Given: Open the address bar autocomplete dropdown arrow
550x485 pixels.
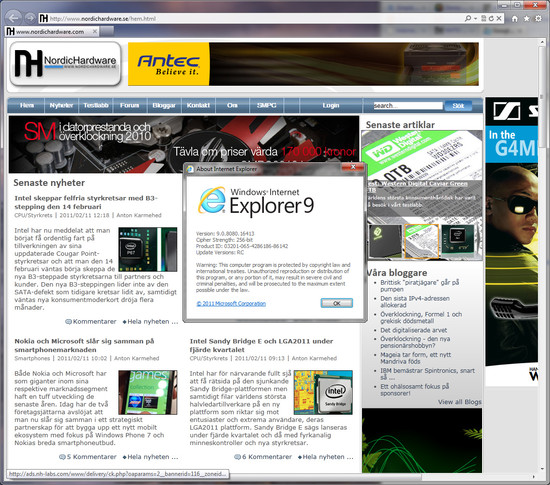Looking at the screenshot, I should [x=476, y=18].
